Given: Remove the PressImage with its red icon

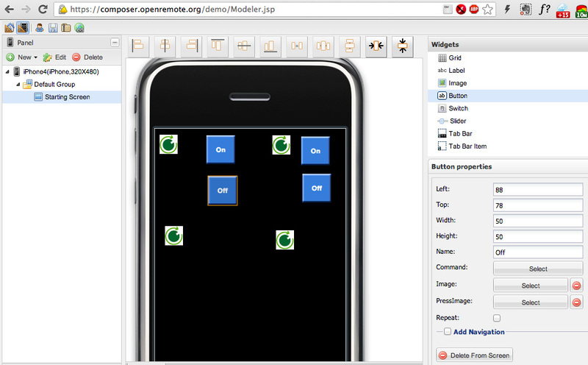Looking at the screenshot, I should [577, 302].
